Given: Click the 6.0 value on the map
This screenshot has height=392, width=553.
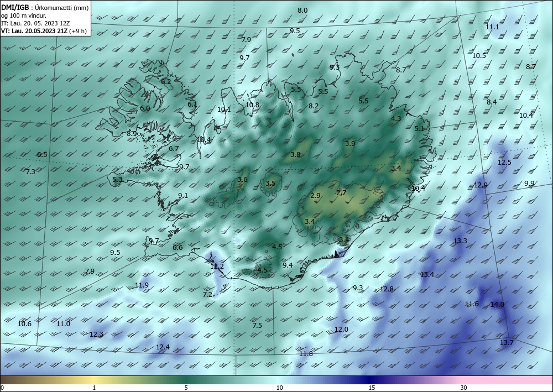Looking at the screenshot, I should tap(145, 108).
